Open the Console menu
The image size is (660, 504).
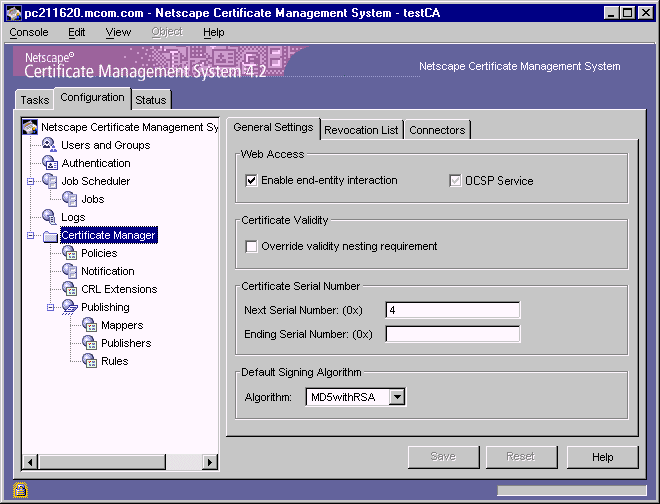pos(29,32)
